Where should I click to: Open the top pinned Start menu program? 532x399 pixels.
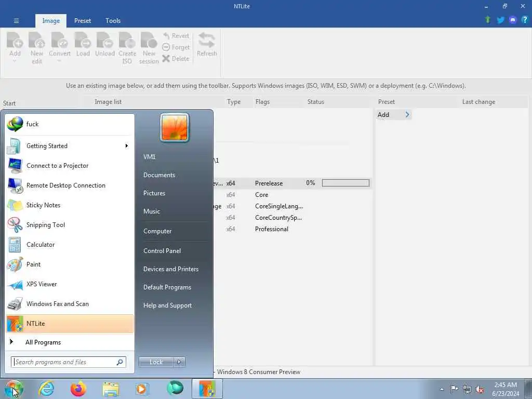coord(70,124)
